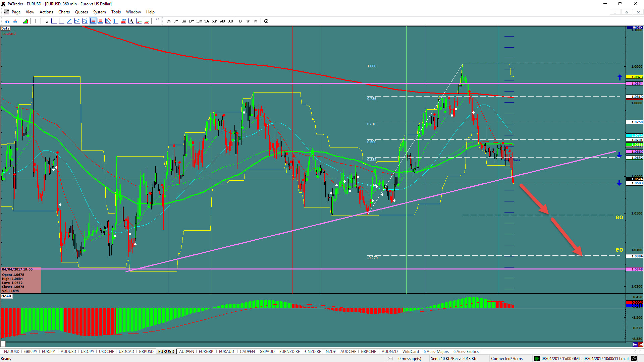The height and width of the screenshot is (362, 644).
Task: Select the Fibonacci extension lines tool
Action: click(x=100, y=21)
